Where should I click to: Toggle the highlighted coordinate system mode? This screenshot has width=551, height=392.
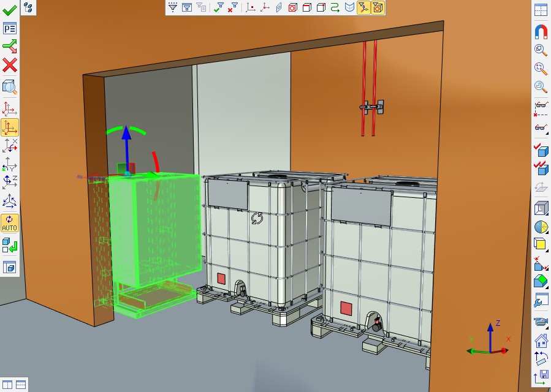(9, 127)
